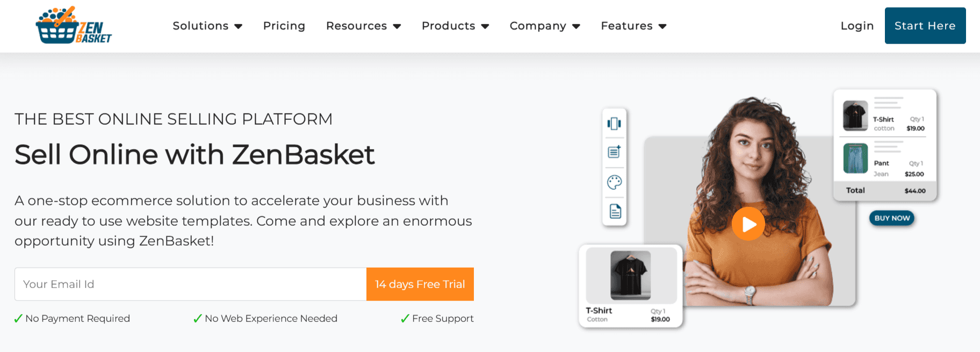The height and width of the screenshot is (352, 980).
Task: Click the ZenBasket logo
Action: pos(74,26)
